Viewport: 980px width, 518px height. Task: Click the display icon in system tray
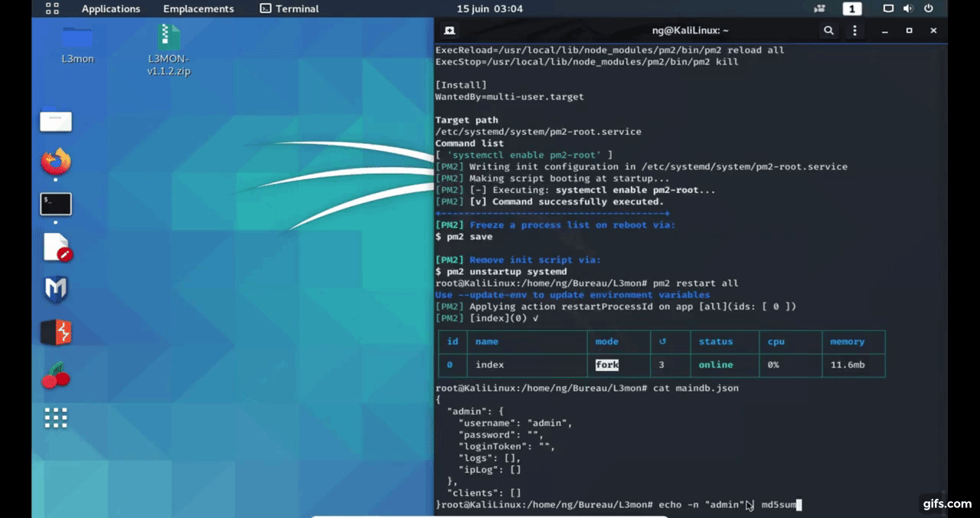click(x=888, y=8)
